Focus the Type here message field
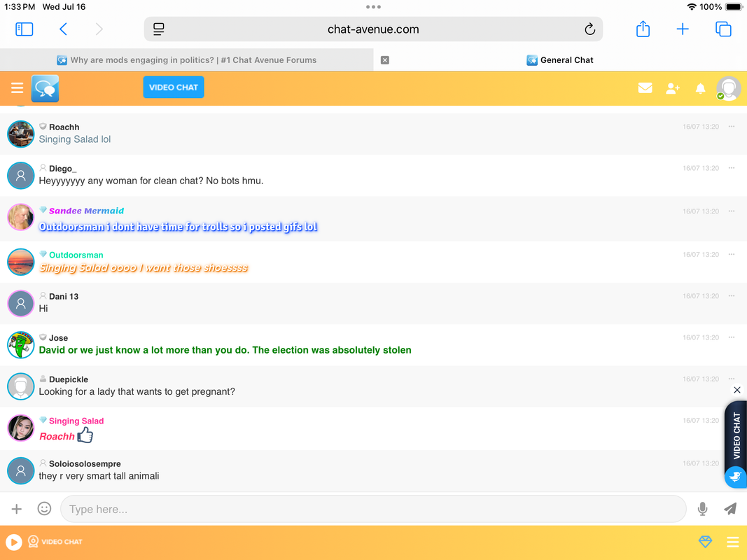The image size is (747, 560). [373, 509]
